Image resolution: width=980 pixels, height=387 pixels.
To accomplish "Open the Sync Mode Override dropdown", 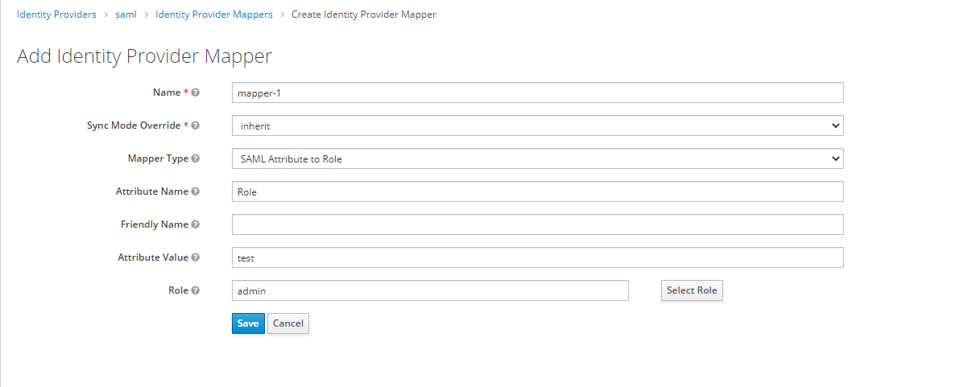I will click(x=537, y=126).
